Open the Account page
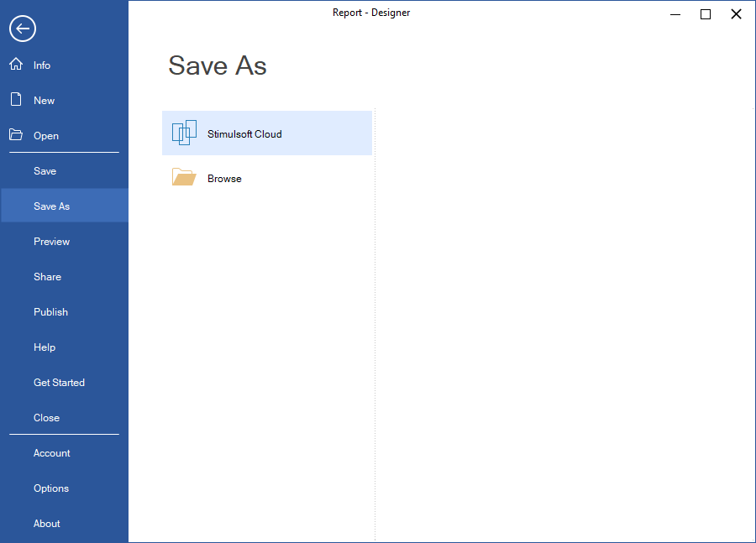756x543 pixels. click(51, 452)
